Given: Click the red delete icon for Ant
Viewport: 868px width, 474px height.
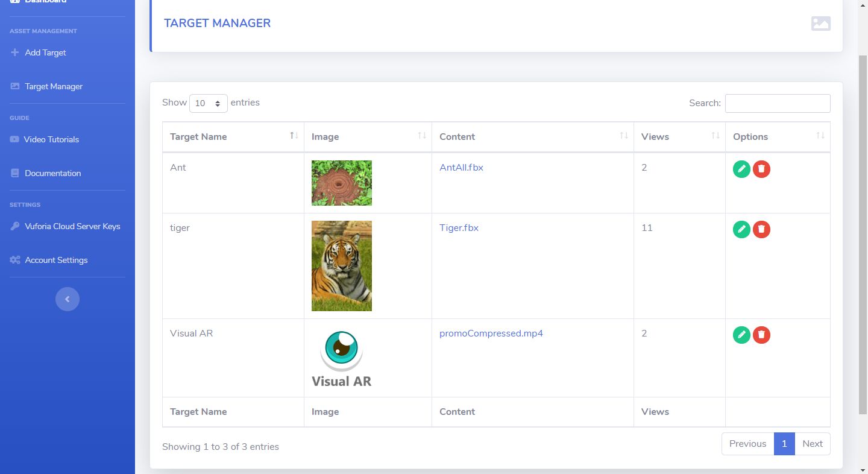Looking at the screenshot, I should (x=761, y=169).
